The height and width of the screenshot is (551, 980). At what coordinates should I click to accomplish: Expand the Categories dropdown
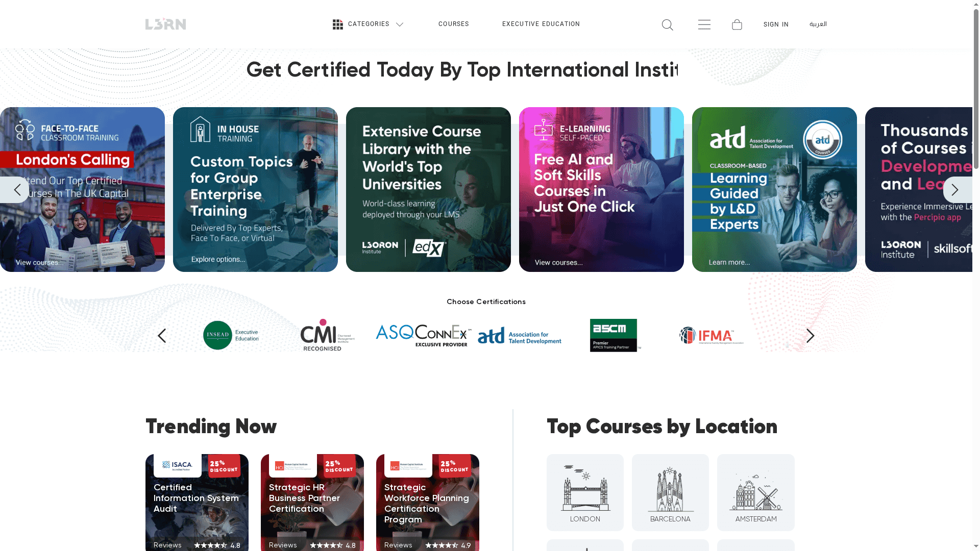click(x=368, y=24)
